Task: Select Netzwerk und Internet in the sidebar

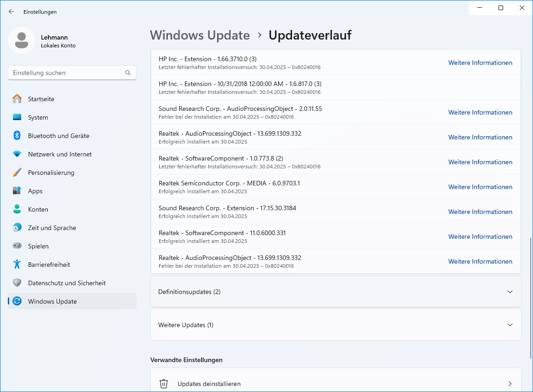Action: (72, 154)
